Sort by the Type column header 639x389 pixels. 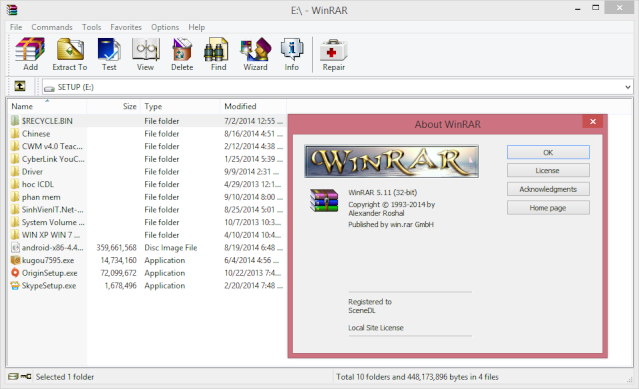click(x=180, y=106)
